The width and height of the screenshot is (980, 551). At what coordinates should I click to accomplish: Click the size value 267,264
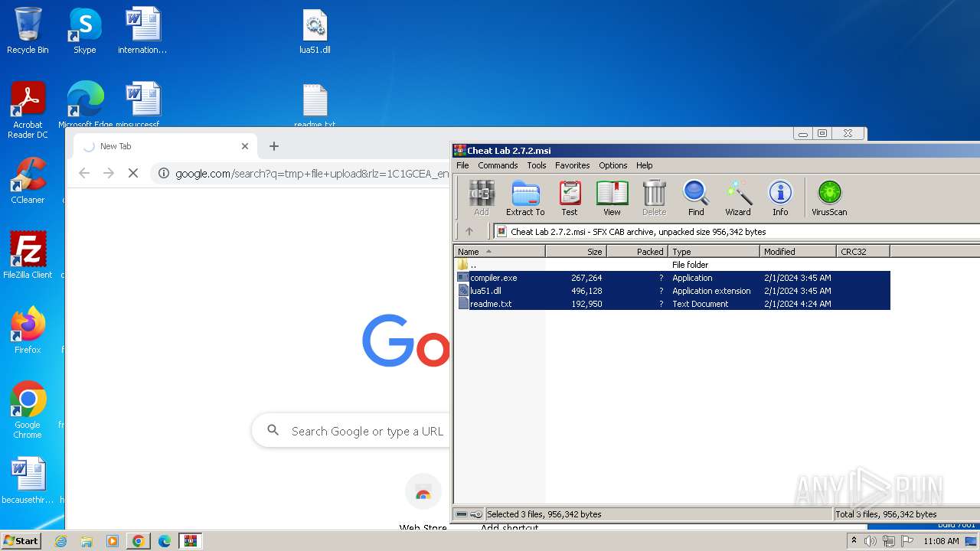586,278
